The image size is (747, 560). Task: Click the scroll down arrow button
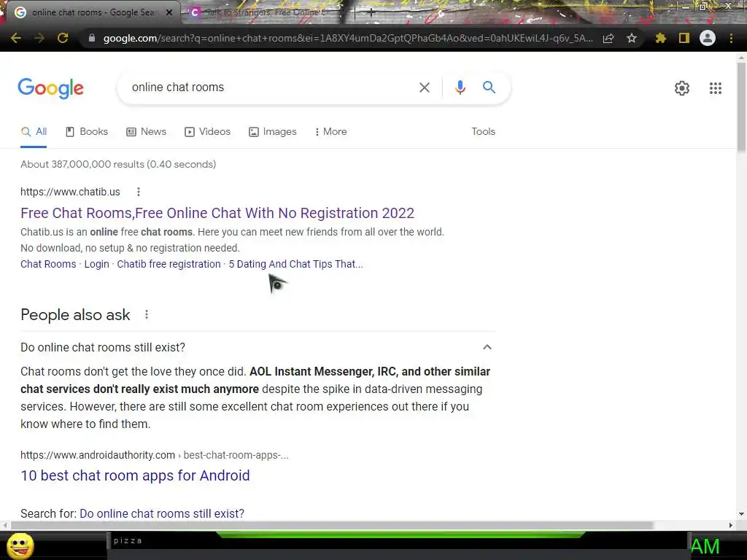pos(741,514)
